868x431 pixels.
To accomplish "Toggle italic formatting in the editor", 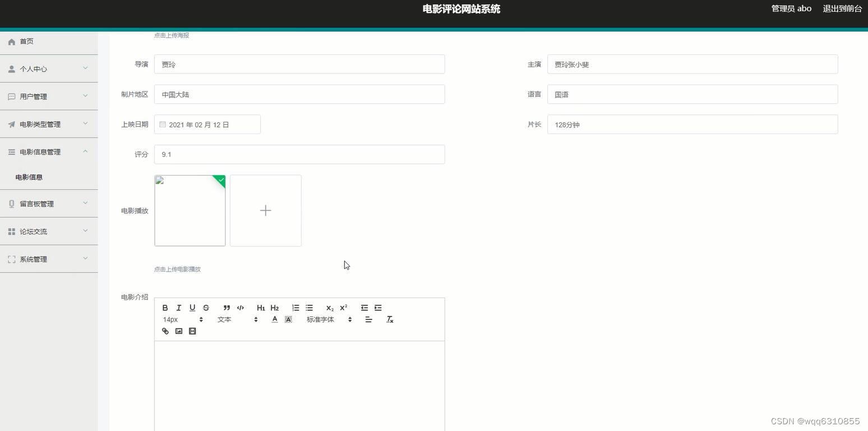I will click(x=179, y=308).
